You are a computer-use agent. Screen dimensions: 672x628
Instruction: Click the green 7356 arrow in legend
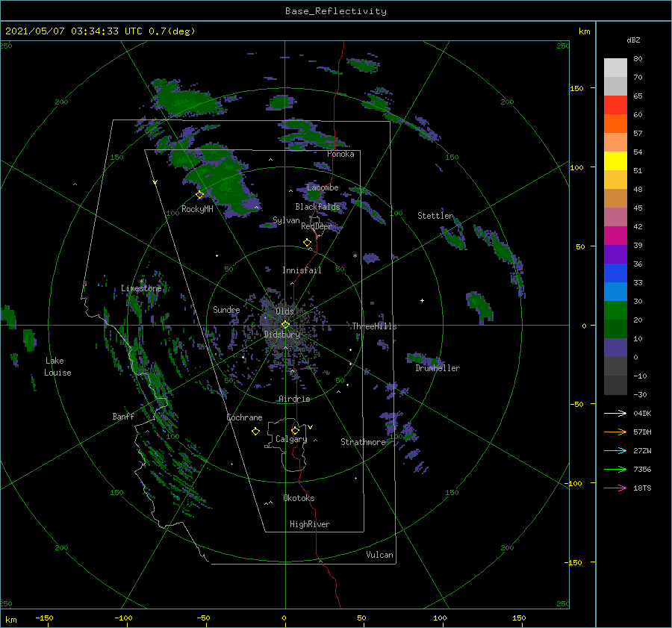pos(615,470)
